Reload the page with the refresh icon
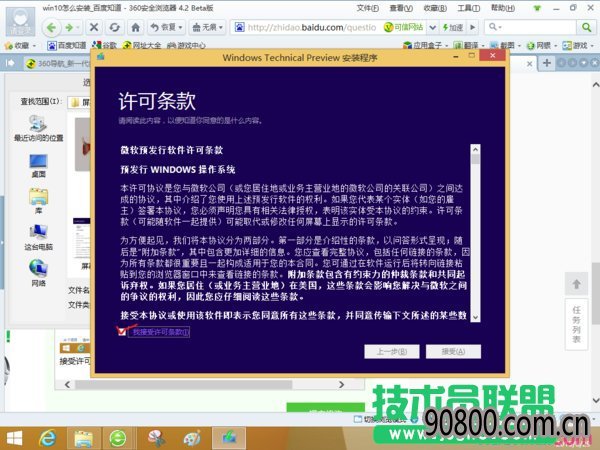Screen dimensions: 600x450 pyautogui.click(x=114, y=27)
